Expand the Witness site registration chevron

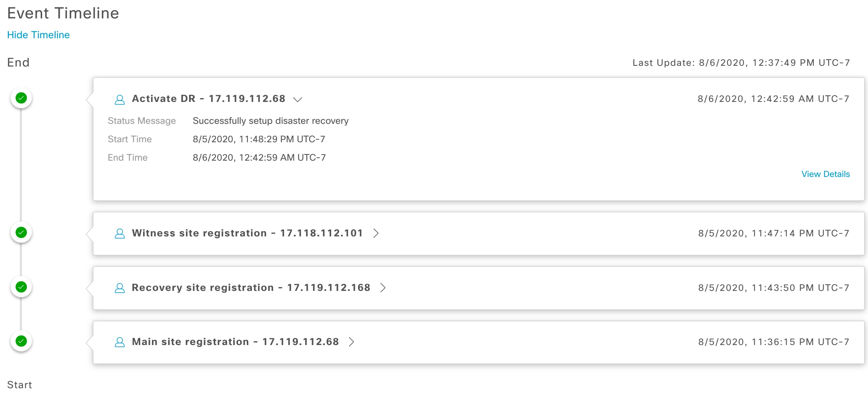376,233
